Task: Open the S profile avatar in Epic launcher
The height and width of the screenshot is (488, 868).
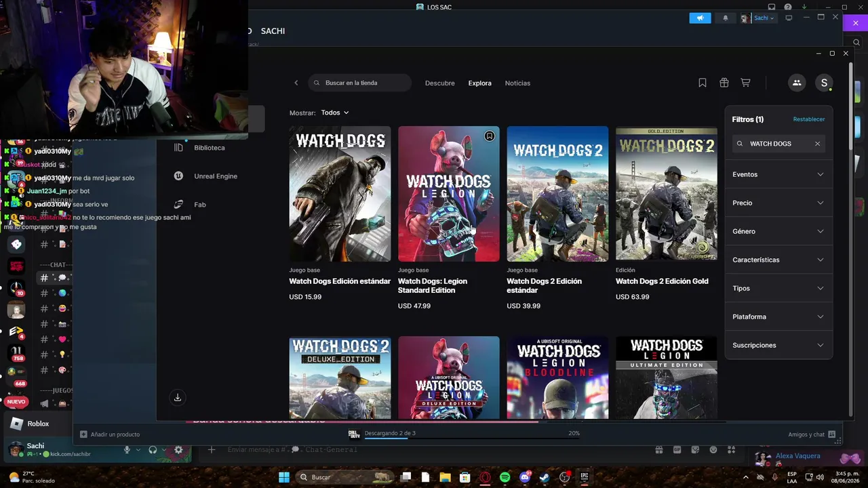Action: [x=824, y=83]
